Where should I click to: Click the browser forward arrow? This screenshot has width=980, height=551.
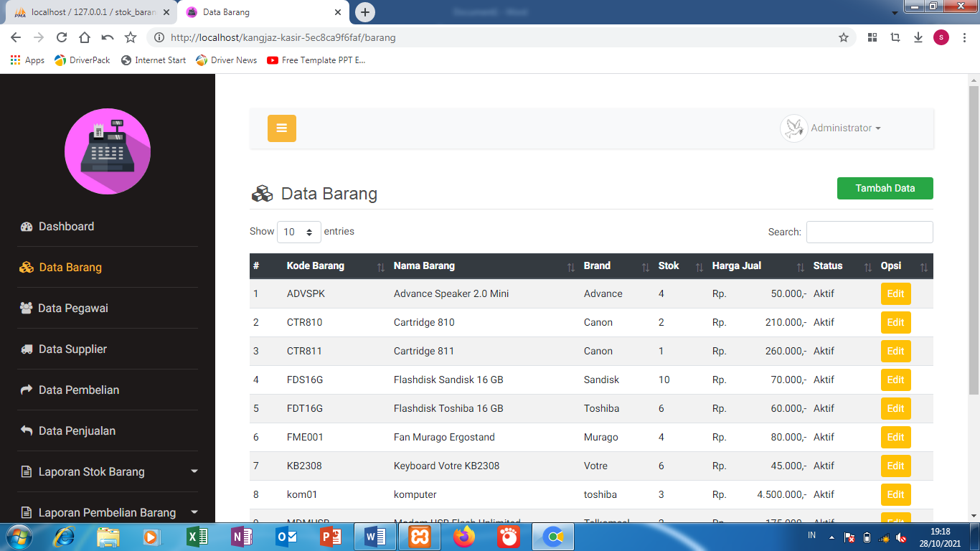pyautogui.click(x=39, y=37)
